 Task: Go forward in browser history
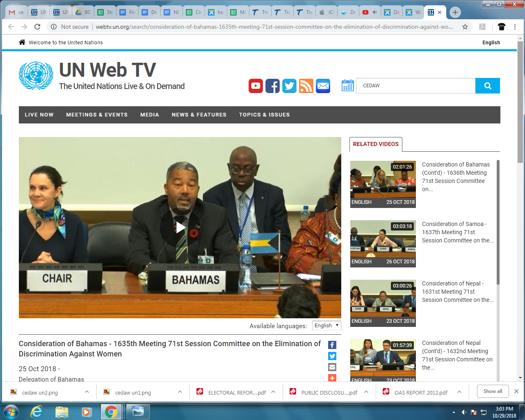pyautogui.click(x=24, y=27)
